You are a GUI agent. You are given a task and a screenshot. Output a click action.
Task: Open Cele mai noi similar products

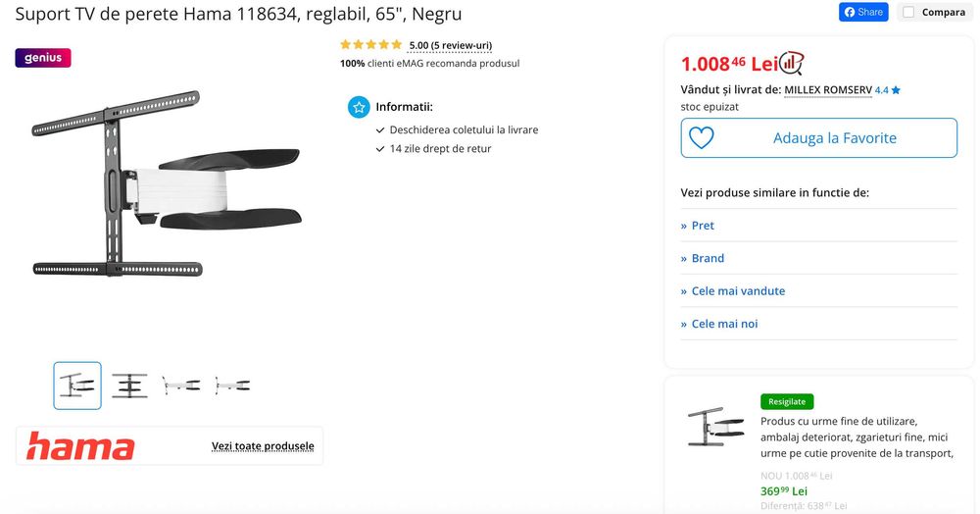pos(724,324)
